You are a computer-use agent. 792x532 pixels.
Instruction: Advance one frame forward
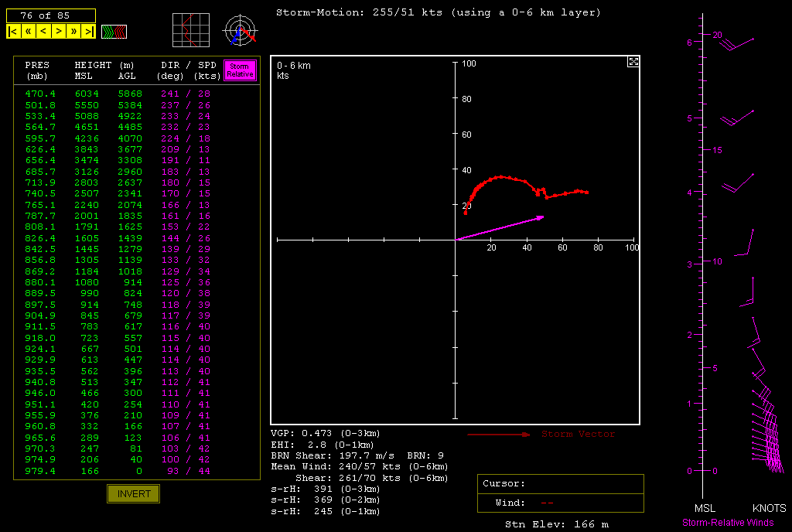coord(59,32)
